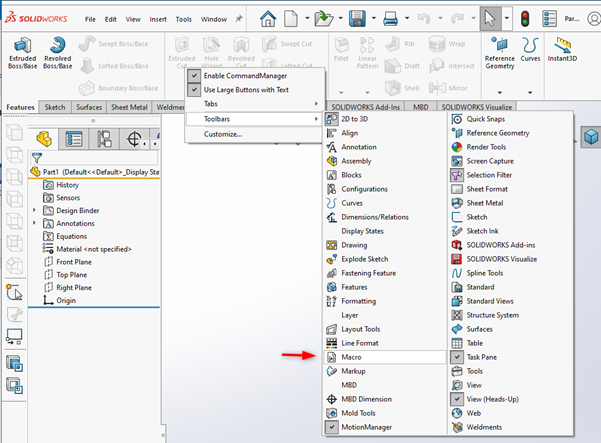Open the New document dropdown arrow
This screenshot has width=601, height=443.
[307, 18]
